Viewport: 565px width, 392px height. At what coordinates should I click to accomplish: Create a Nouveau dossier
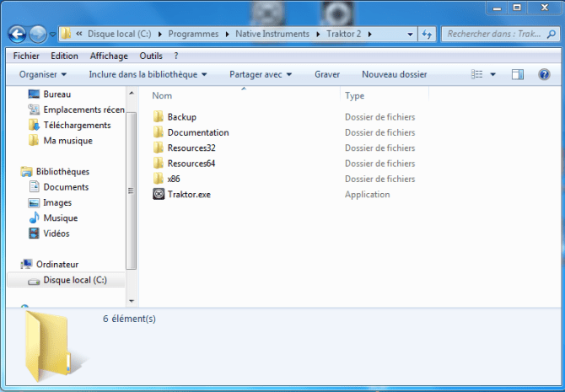pos(394,74)
